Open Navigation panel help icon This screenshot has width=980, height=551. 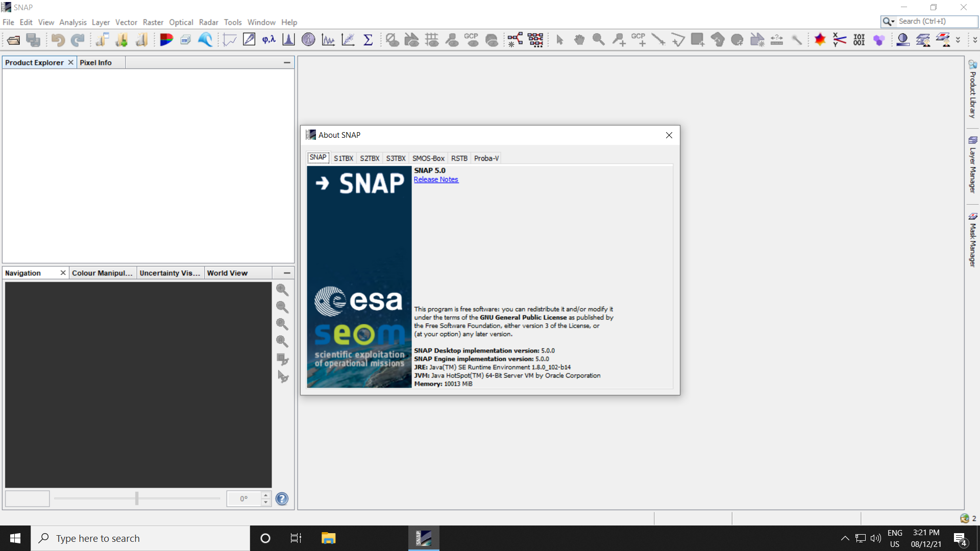[282, 498]
